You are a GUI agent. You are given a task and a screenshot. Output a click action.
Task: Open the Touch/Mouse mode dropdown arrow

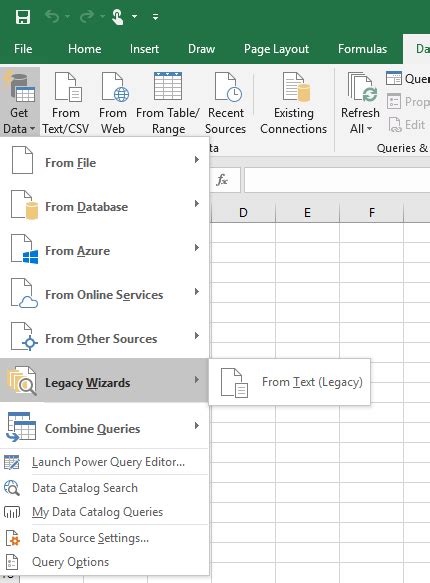click(x=134, y=17)
